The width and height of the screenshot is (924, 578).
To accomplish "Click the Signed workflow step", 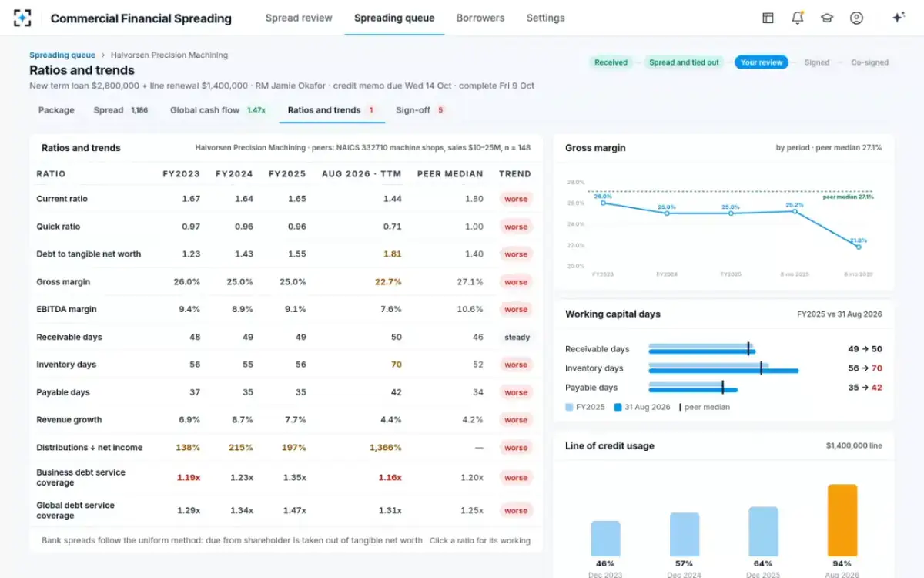I will click(816, 62).
